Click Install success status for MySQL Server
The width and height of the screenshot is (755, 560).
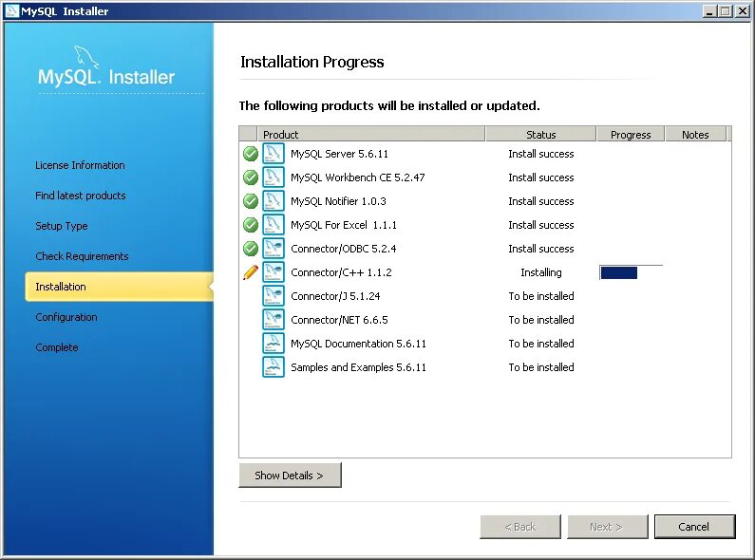(541, 154)
